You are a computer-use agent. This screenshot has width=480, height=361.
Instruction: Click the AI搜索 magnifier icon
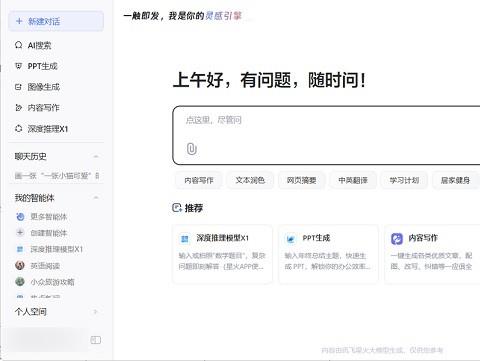[19, 45]
